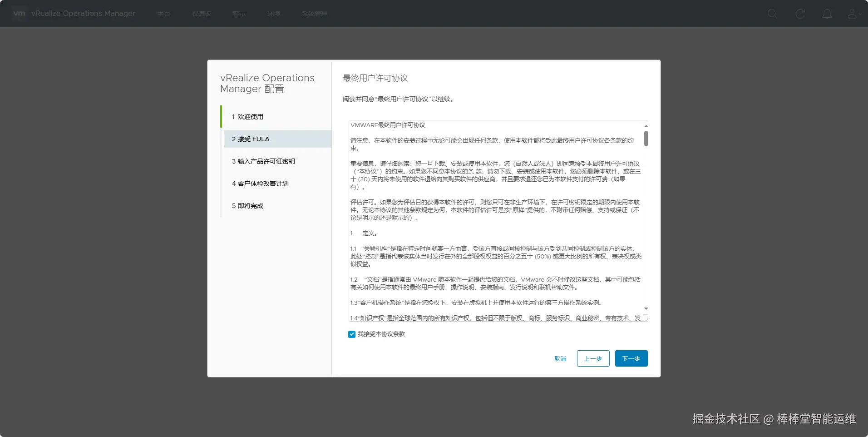Click the 取消 button
The width and height of the screenshot is (868, 437).
click(x=560, y=358)
